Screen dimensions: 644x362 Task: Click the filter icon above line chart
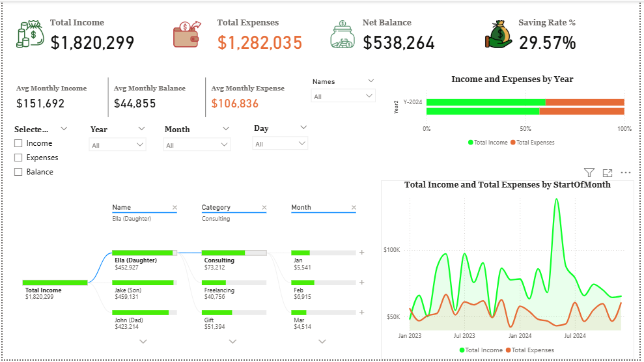[x=589, y=173]
